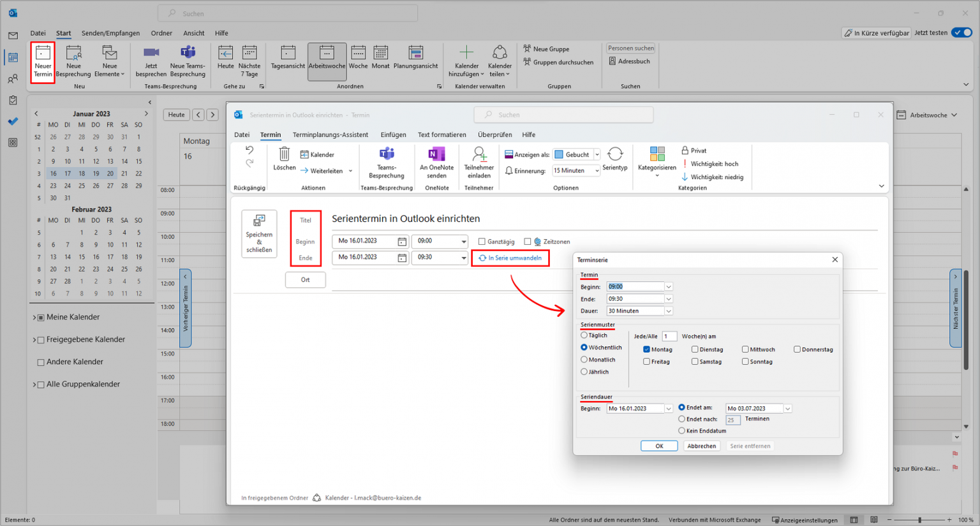Viewport: 980px width, 526px height.
Task: Open the Dauer 30 Minuten dropdown
Action: pyautogui.click(x=668, y=310)
